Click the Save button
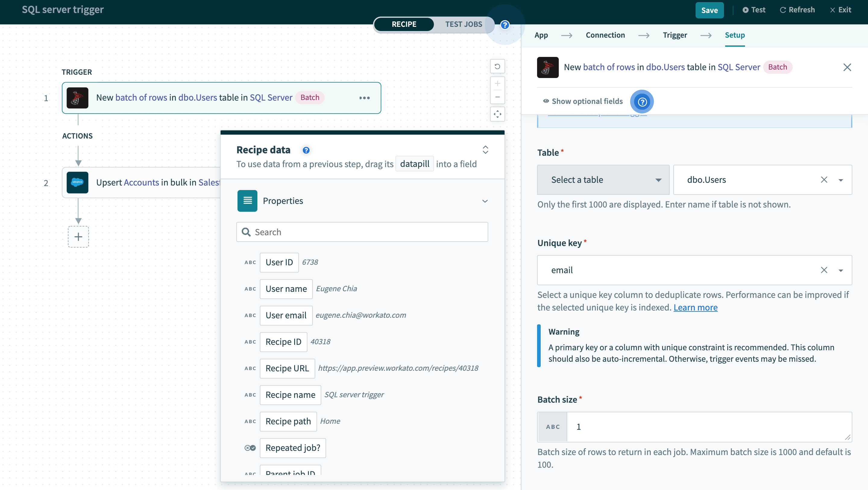The image size is (868, 490). point(709,10)
